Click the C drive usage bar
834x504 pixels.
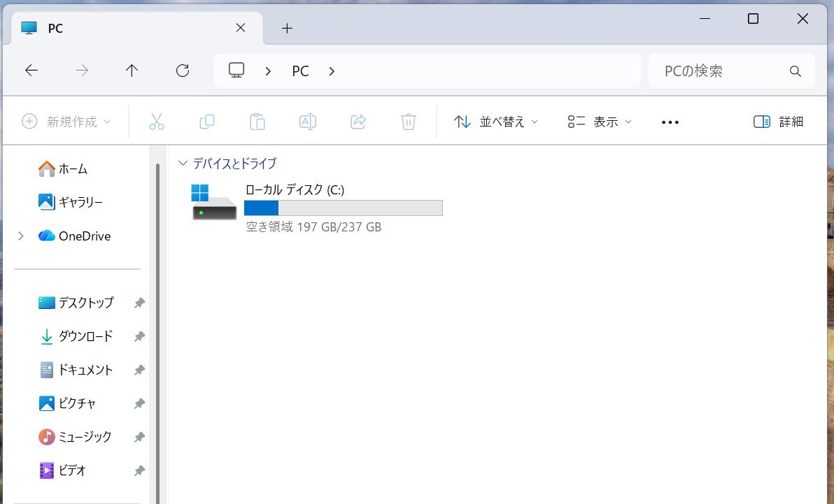tap(343, 208)
